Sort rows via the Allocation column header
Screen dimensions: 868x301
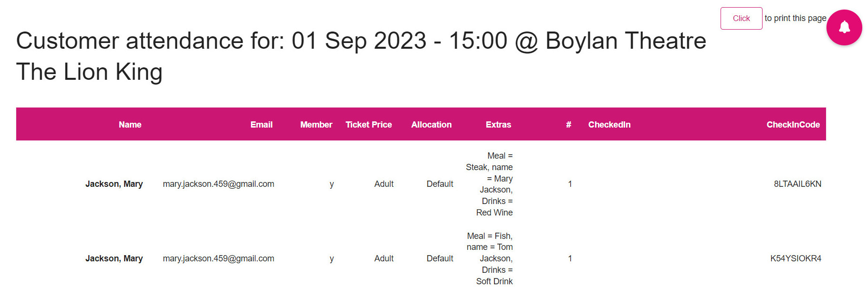click(431, 124)
